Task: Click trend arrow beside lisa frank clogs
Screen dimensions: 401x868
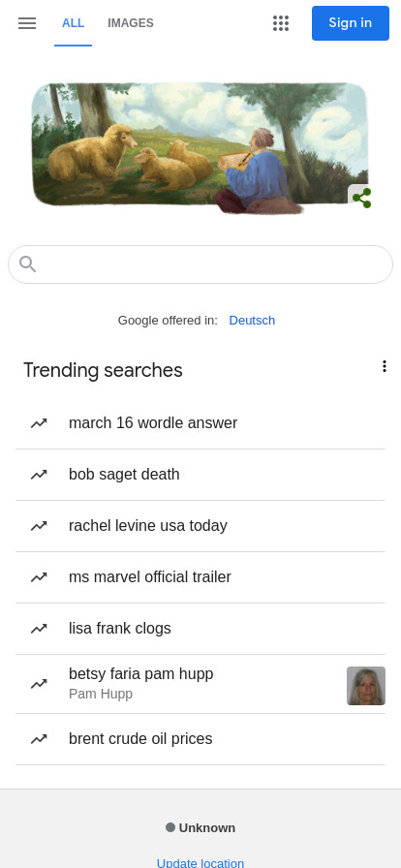Action: pyautogui.click(x=39, y=629)
